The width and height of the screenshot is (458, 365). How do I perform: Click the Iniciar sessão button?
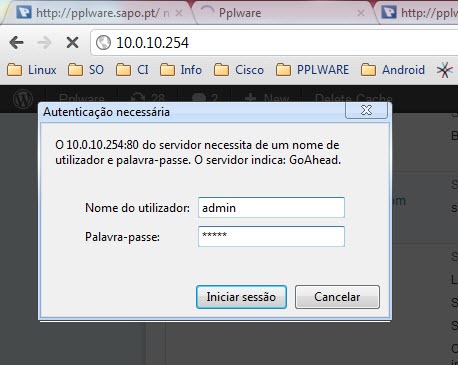[x=241, y=297]
